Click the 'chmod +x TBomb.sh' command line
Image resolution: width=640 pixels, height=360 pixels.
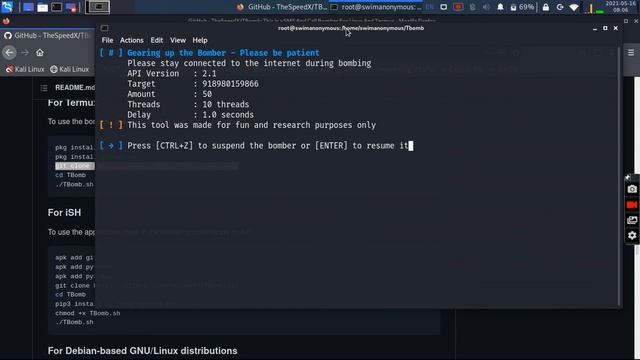pyautogui.click(x=88, y=313)
